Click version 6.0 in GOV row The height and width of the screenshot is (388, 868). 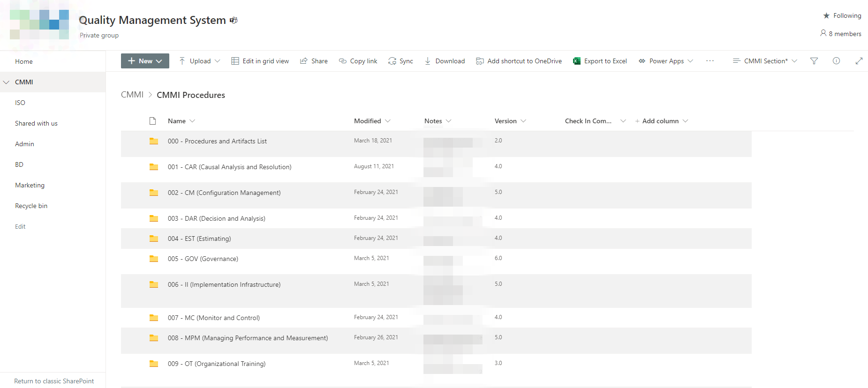click(x=498, y=258)
